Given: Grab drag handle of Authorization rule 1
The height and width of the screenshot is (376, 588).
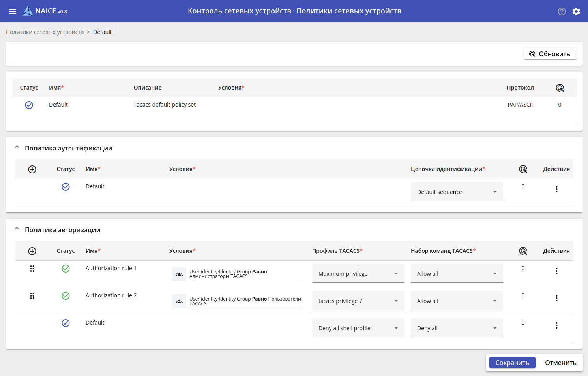Looking at the screenshot, I should tap(32, 269).
